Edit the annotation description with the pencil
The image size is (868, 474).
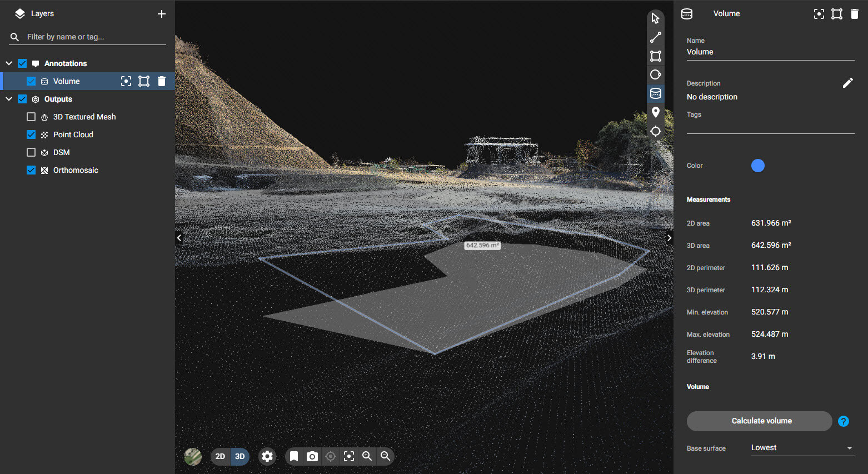click(x=848, y=82)
